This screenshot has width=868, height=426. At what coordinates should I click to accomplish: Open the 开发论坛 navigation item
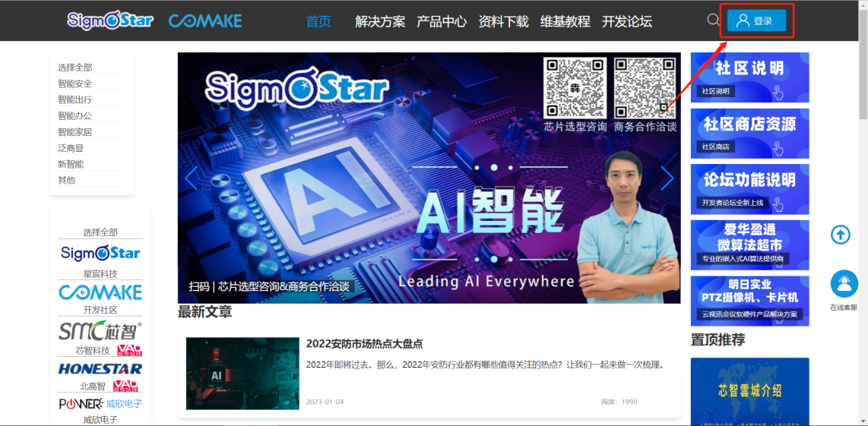627,21
